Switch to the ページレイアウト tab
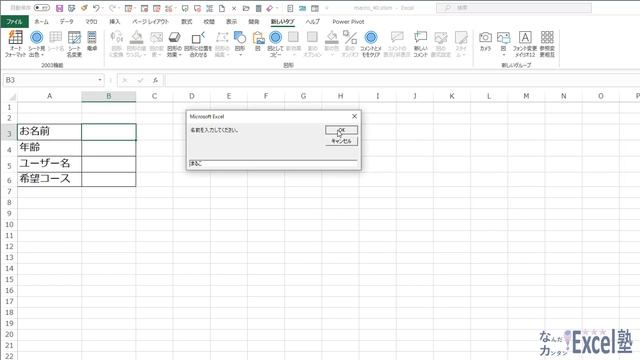Image resolution: width=640 pixels, height=360 pixels. click(x=151, y=22)
